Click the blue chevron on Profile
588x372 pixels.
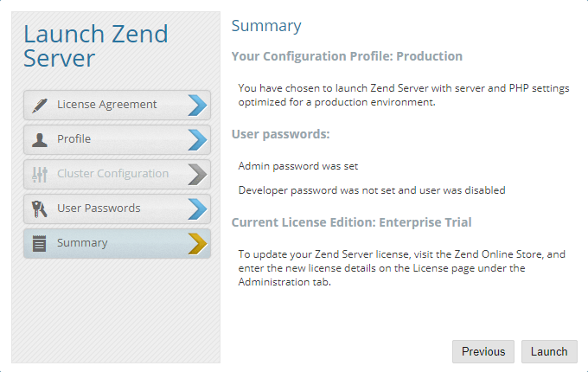coord(198,140)
